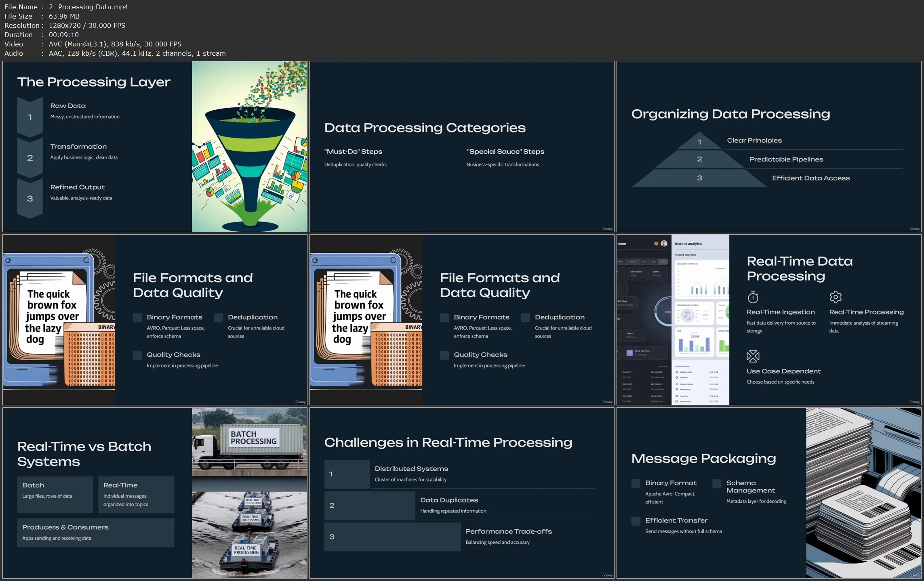Click "Fast data delivery from source to storage" text

[x=781, y=327]
